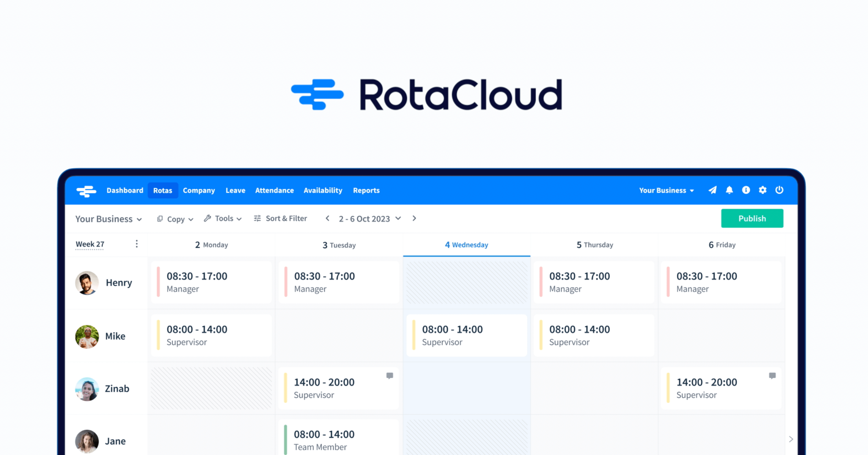The height and width of the screenshot is (455, 868).
Task: Open the Copy dropdown
Action: [x=175, y=219]
